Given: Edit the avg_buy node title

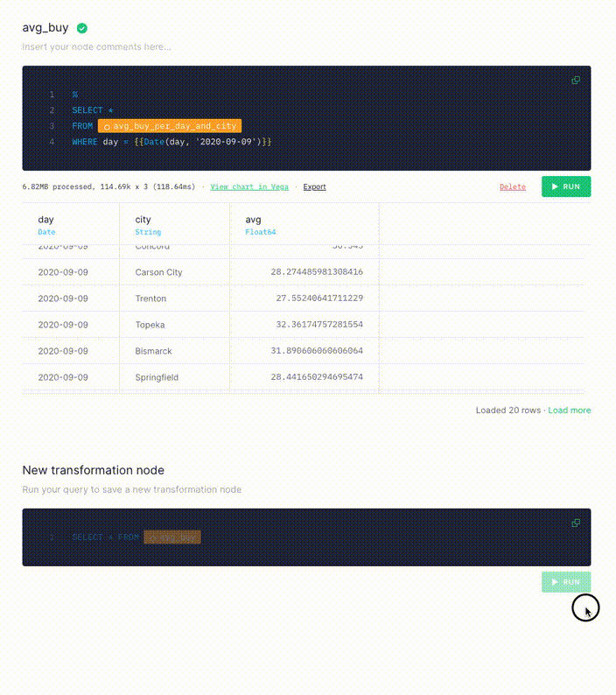Looking at the screenshot, I should (45, 28).
